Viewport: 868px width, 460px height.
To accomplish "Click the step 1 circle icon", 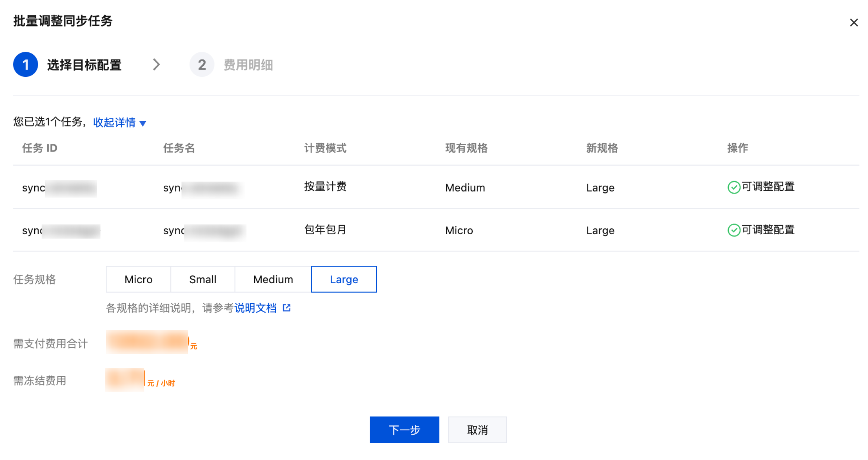I will 26,65.
